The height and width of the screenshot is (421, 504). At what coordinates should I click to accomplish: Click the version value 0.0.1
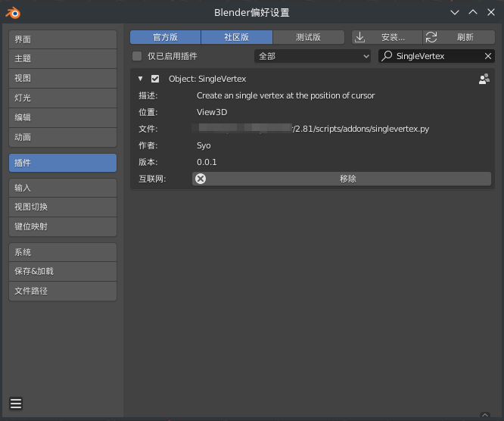pos(207,162)
